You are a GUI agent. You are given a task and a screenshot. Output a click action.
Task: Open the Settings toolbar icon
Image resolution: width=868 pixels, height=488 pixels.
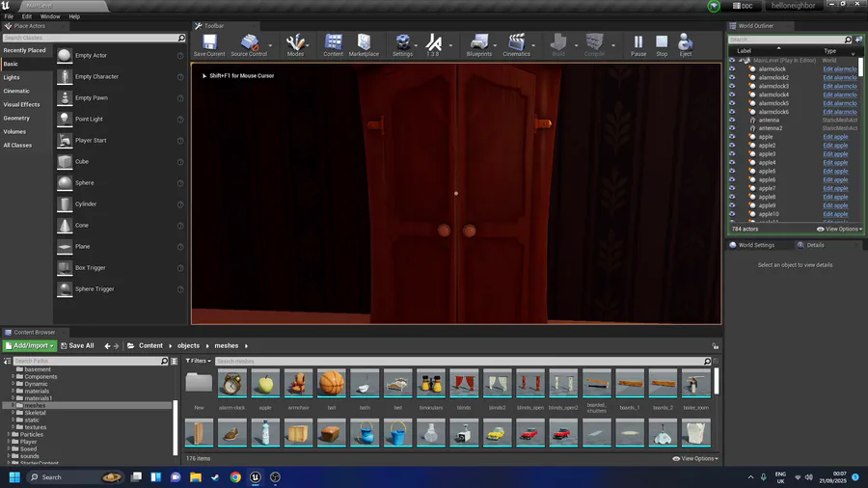(x=402, y=44)
